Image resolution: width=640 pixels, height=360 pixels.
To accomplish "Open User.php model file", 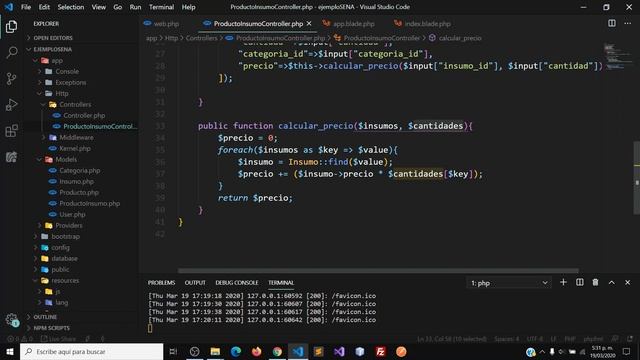I will pyautogui.click(x=81, y=214).
